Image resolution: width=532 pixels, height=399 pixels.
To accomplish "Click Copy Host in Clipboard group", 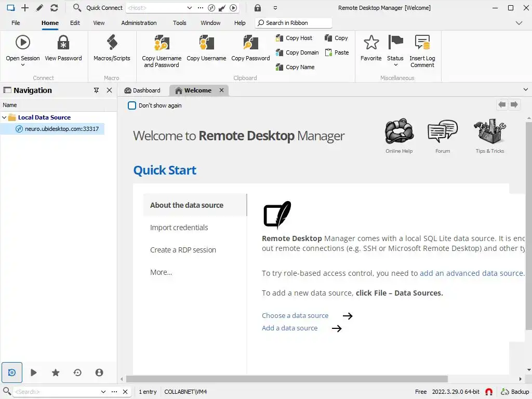I will pyautogui.click(x=294, y=38).
